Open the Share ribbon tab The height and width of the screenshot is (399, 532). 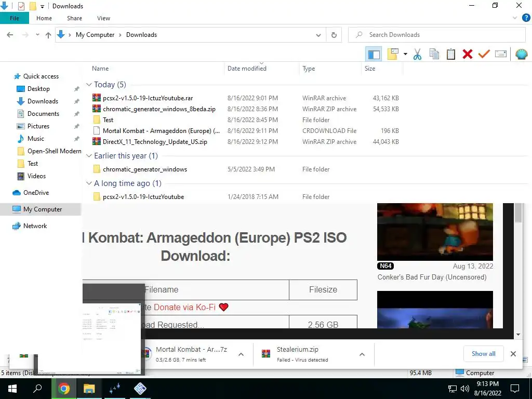pyautogui.click(x=74, y=18)
